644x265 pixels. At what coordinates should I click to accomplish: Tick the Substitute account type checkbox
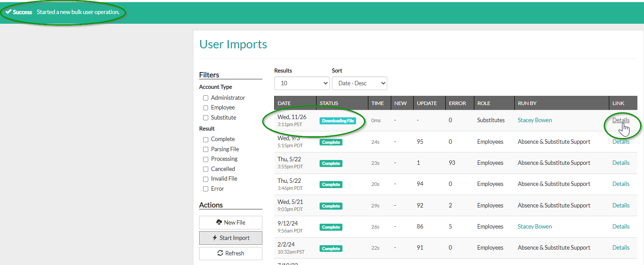(x=205, y=118)
